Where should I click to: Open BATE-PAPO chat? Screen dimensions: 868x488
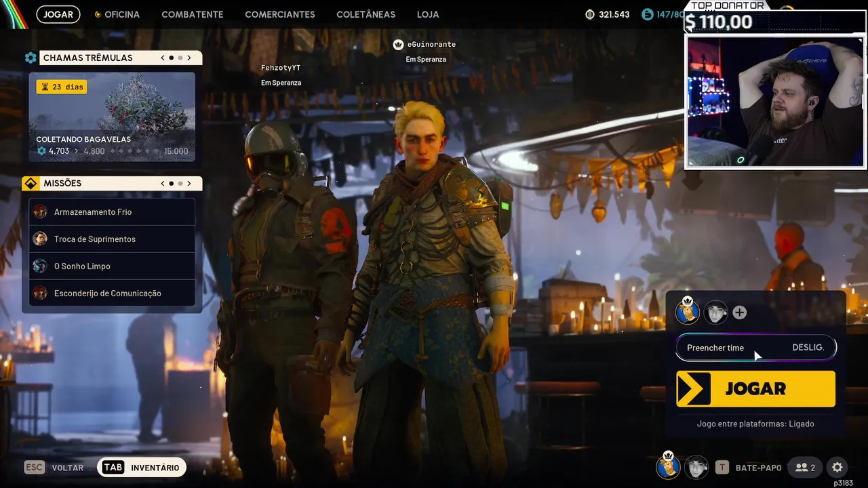coord(749,467)
